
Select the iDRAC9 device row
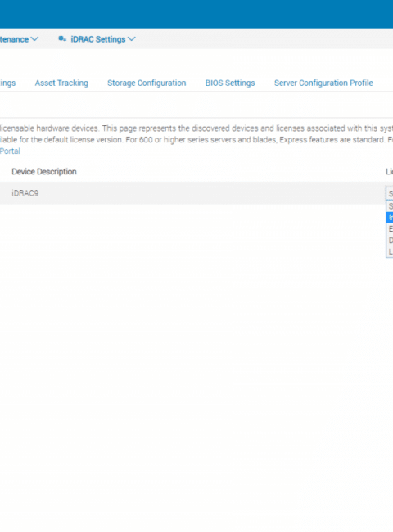pyautogui.click(x=196, y=193)
